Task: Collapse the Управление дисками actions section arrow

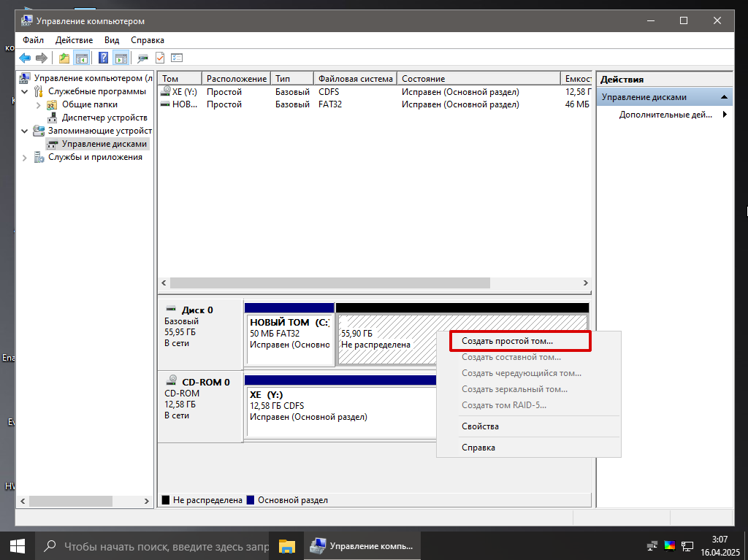Action: [x=723, y=97]
